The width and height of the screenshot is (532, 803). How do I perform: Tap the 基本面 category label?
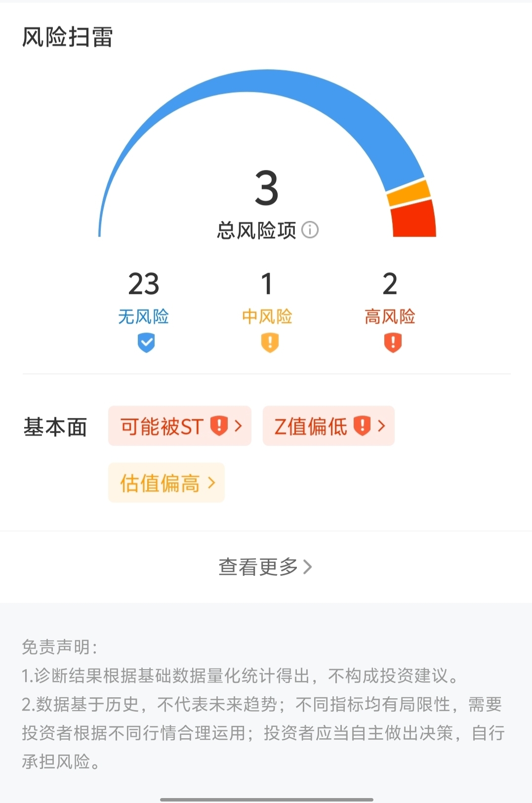coord(55,427)
